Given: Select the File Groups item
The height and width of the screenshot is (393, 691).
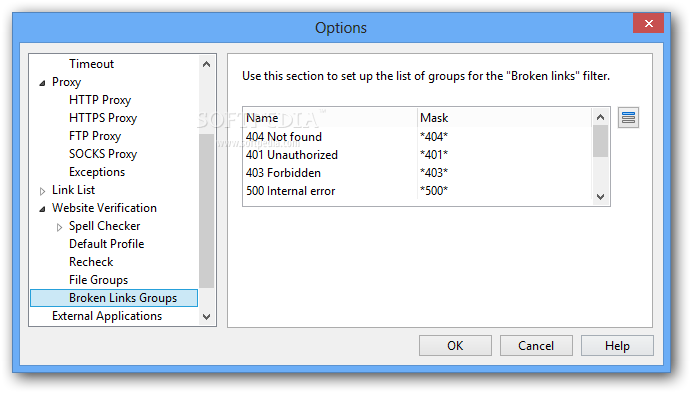Looking at the screenshot, I should 98,280.
